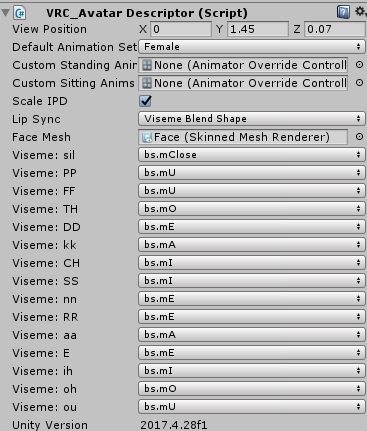Click the Y axis label of View Position
The image size is (367, 431).
click(219, 29)
